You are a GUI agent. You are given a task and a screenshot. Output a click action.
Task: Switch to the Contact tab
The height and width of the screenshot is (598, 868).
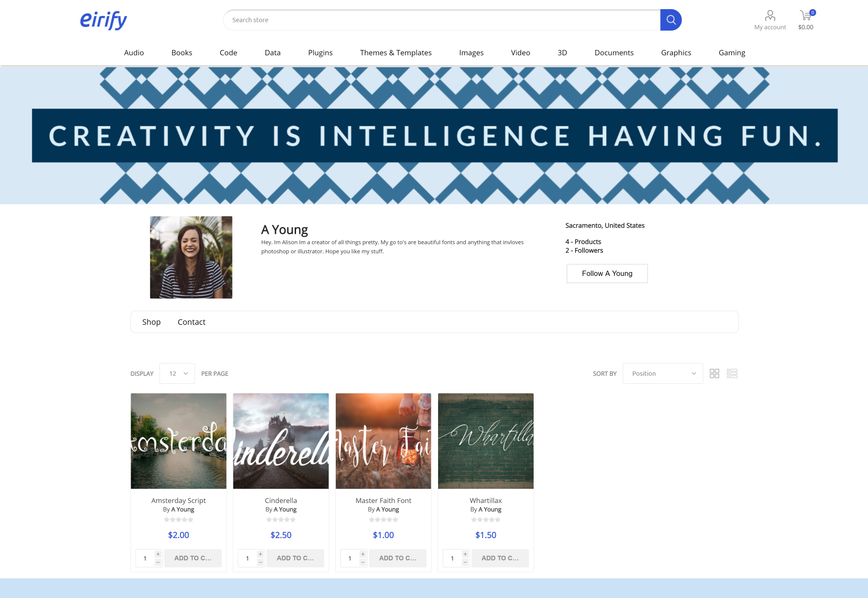[191, 322]
